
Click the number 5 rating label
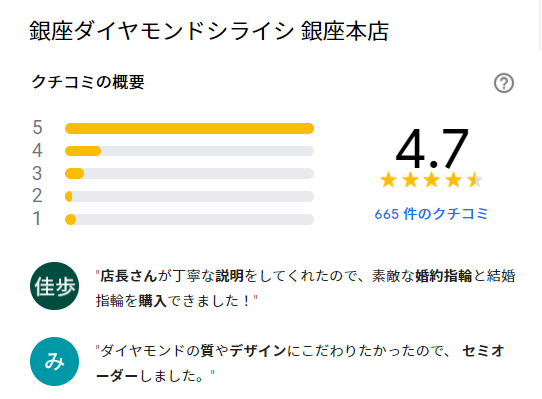(x=37, y=128)
